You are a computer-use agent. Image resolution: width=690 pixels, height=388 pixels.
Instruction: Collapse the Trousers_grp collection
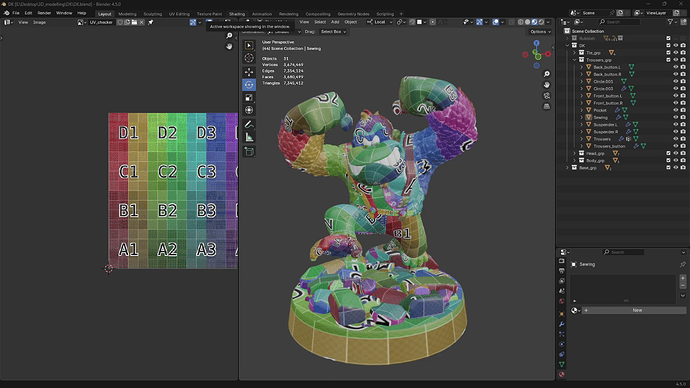coord(574,60)
